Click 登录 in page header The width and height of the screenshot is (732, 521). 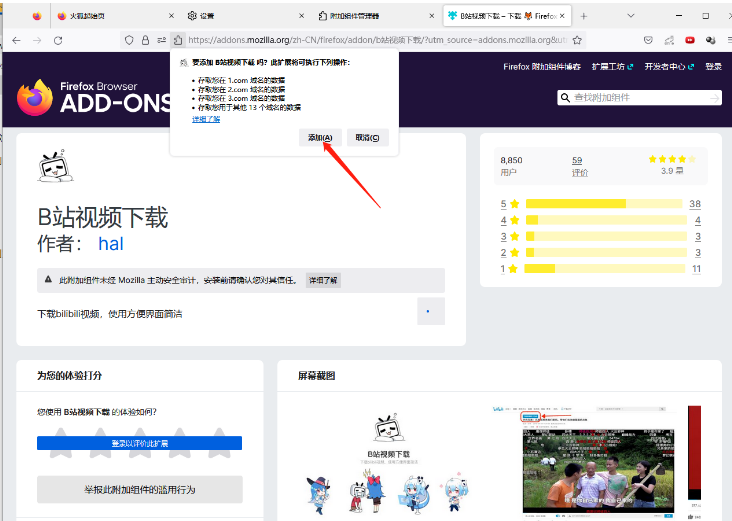tap(713, 67)
